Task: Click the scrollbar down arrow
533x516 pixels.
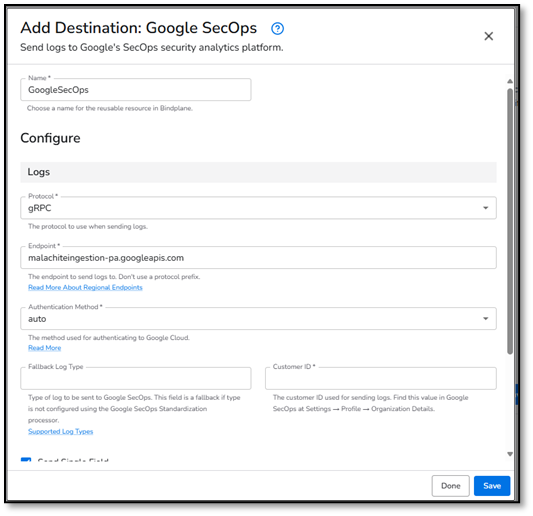Action: [510, 454]
